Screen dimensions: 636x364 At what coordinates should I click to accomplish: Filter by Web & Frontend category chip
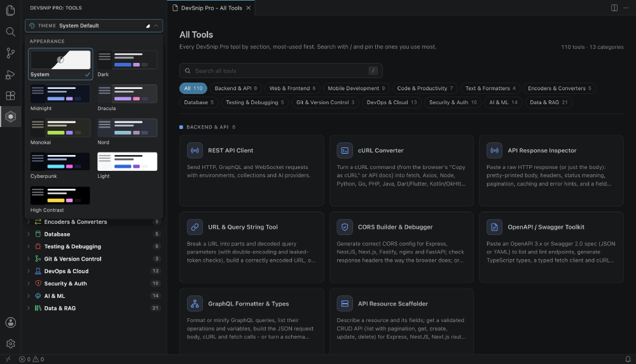pos(292,88)
